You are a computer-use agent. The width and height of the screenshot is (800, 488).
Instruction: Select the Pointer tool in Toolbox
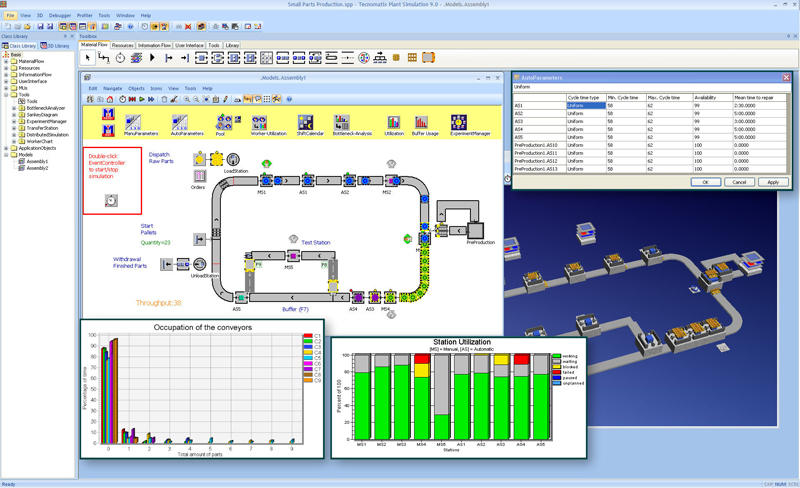(x=88, y=58)
